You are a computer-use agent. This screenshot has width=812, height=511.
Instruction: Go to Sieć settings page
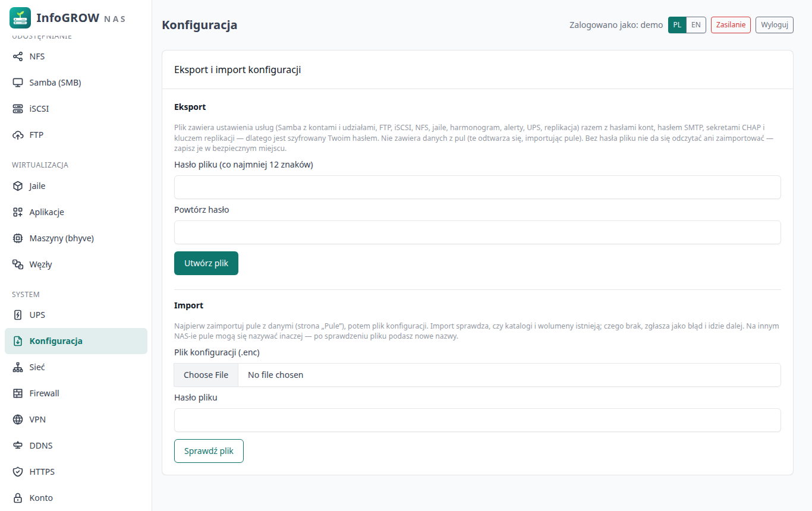[x=76, y=367]
